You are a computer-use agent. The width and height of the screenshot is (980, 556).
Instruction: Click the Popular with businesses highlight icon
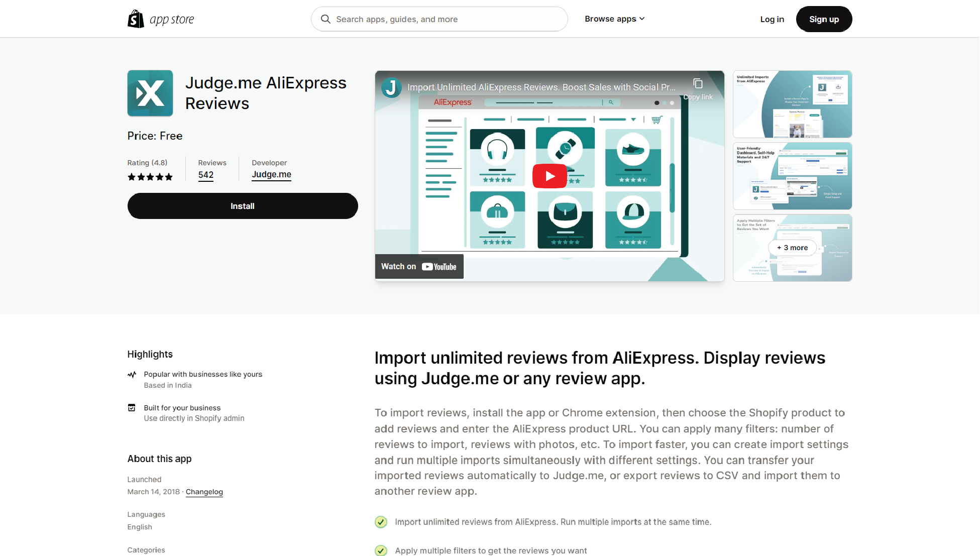(132, 375)
